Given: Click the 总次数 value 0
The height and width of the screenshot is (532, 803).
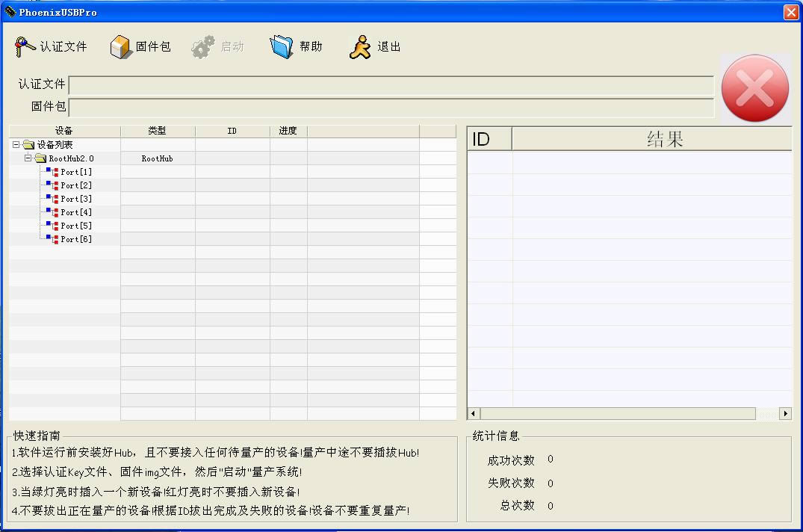Looking at the screenshot, I should [551, 506].
